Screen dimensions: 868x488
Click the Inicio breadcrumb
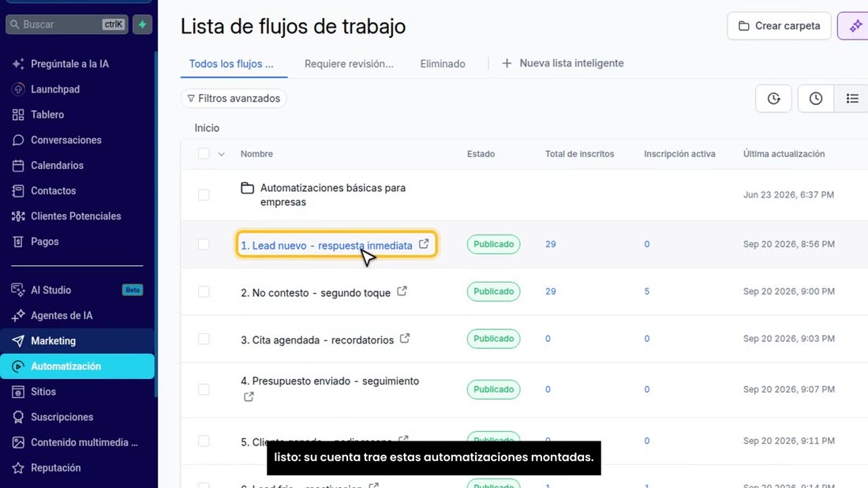click(x=207, y=128)
